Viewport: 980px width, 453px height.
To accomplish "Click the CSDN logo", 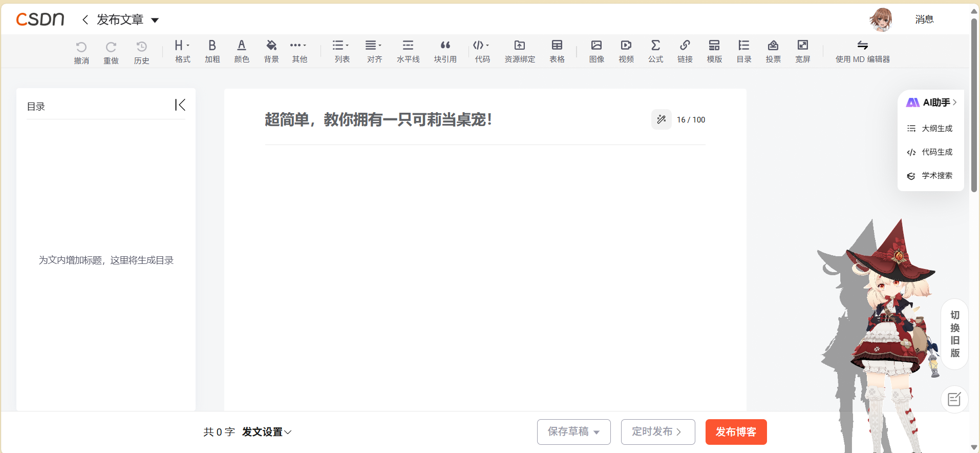I will click(40, 19).
